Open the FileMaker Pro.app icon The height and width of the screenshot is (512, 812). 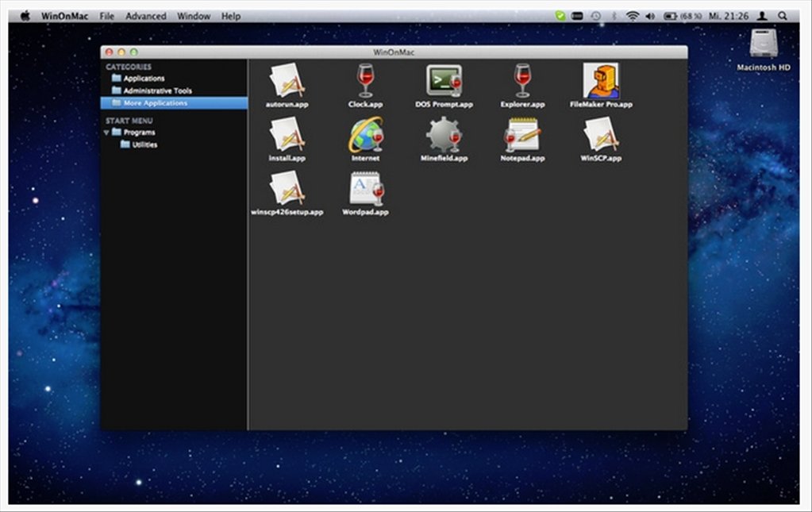coord(601,81)
